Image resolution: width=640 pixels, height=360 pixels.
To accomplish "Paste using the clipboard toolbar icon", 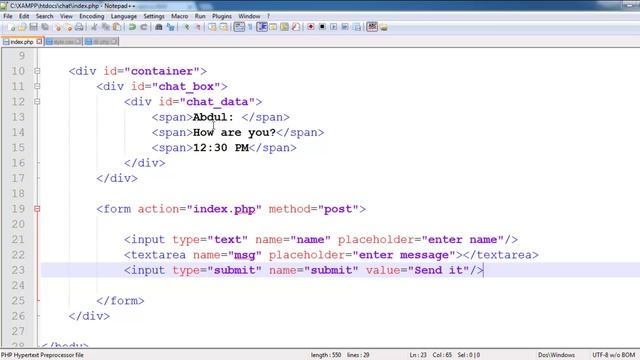I will coord(117,27).
